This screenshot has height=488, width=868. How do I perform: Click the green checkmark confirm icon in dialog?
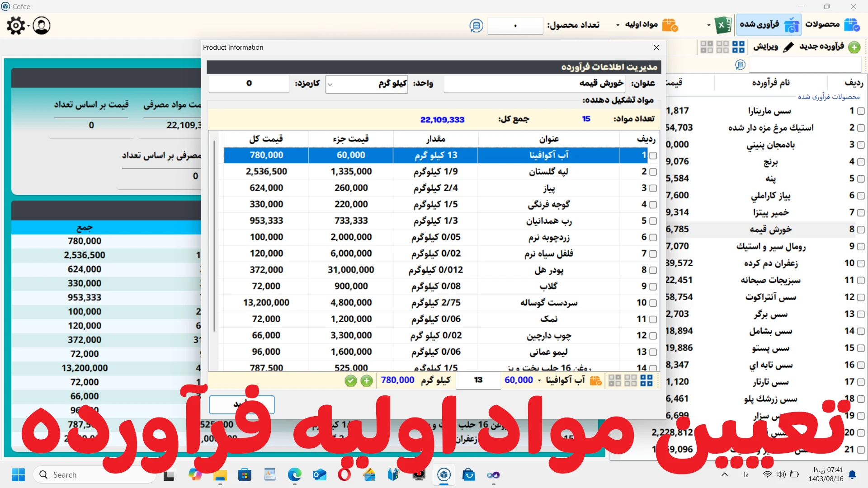(x=350, y=381)
